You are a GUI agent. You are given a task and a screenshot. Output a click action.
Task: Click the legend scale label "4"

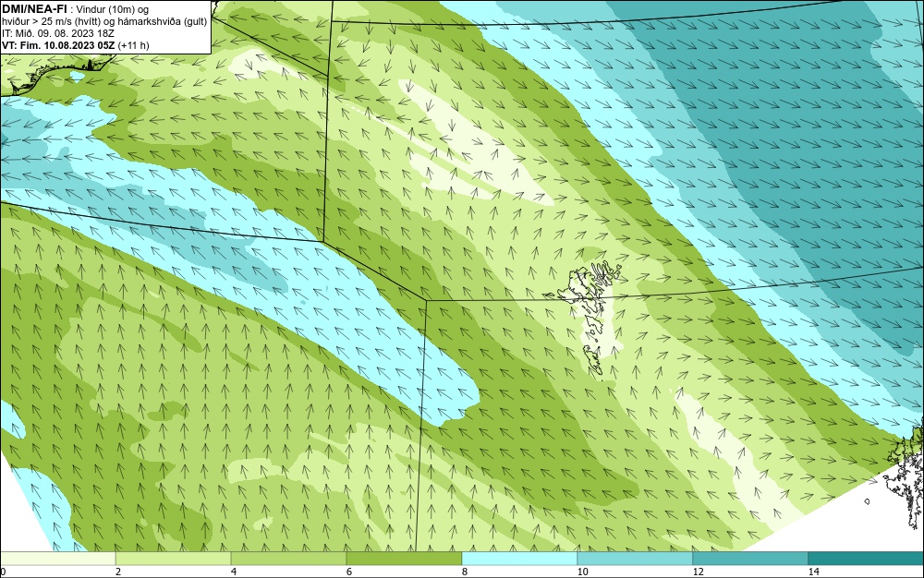click(234, 572)
